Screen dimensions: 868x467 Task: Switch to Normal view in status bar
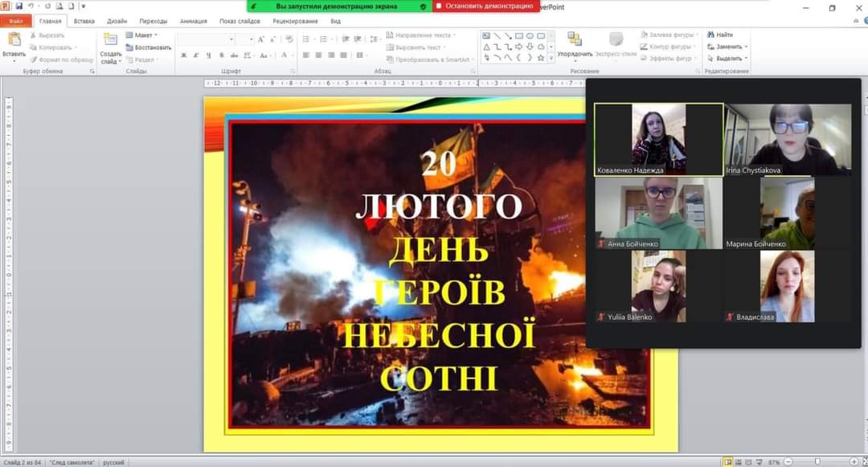point(727,462)
